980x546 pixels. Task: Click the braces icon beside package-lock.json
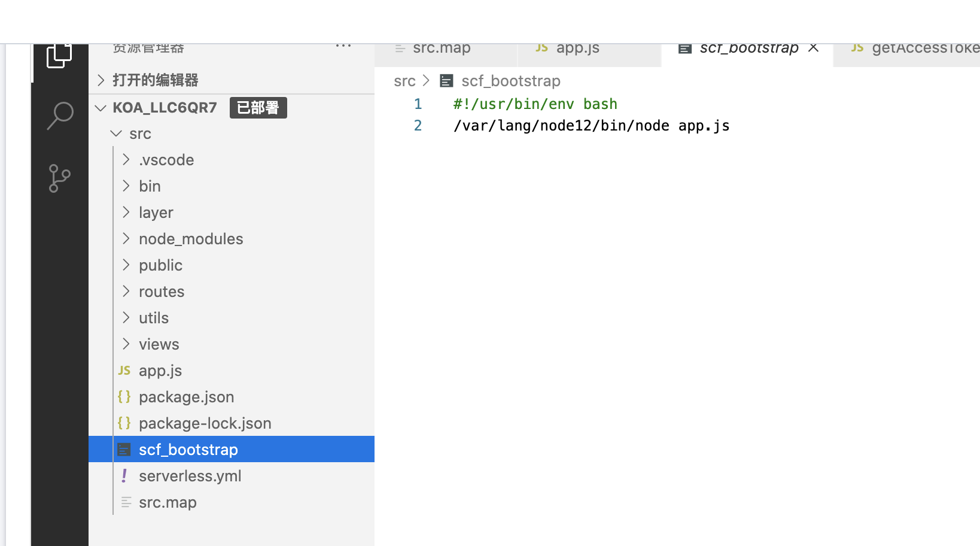coord(124,423)
